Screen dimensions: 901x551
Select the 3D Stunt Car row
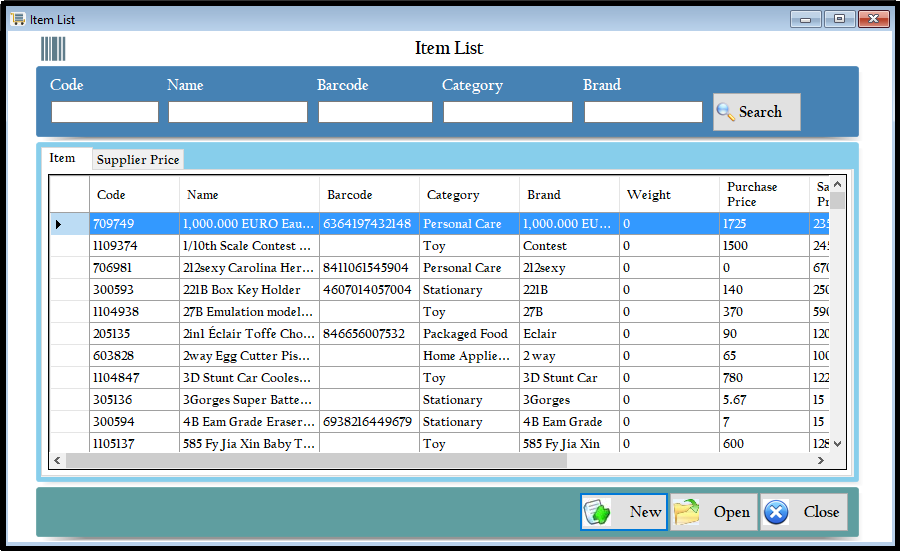[x=250, y=378]
